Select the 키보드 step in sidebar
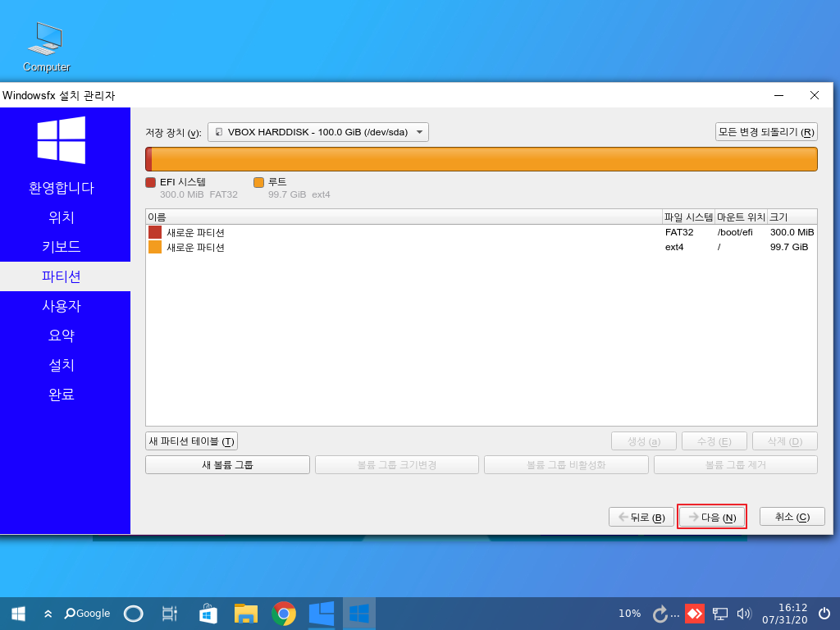The image size is (840, 630). (61, 247)
